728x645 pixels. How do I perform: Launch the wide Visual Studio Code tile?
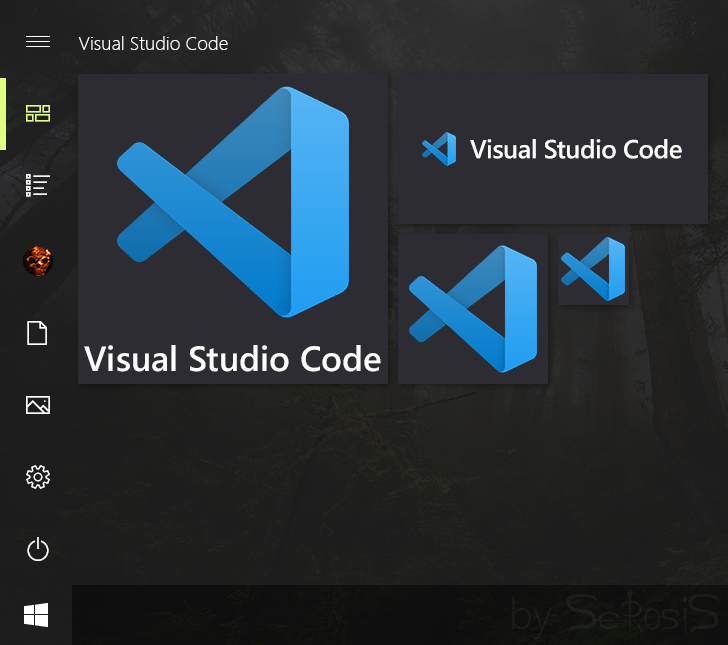[x=552, y=149]
